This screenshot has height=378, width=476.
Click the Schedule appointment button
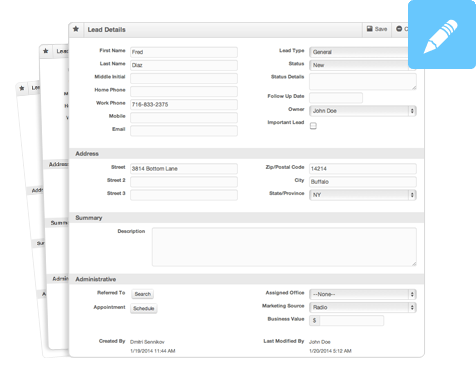(144, 308)
